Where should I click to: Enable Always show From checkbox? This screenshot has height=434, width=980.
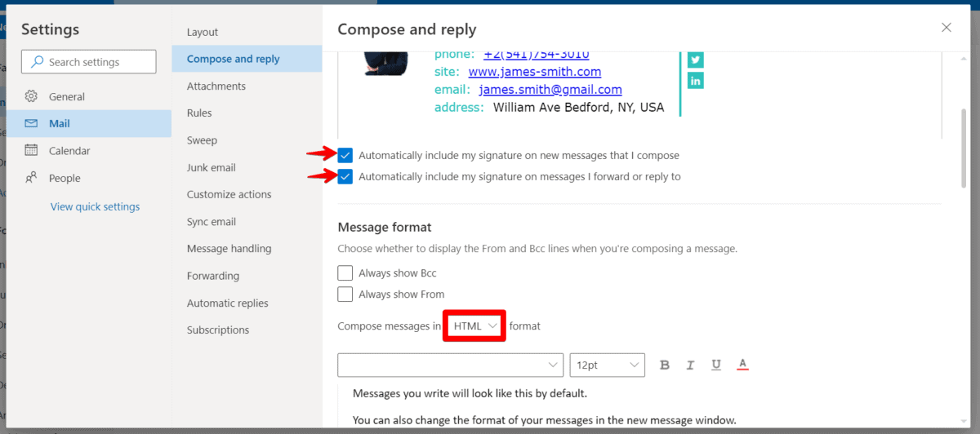tap(345, 294)
